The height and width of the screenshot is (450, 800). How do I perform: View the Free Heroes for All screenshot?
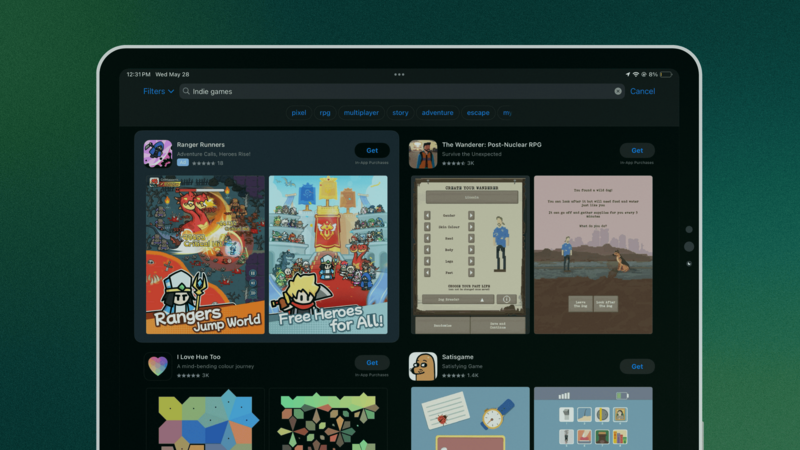click(328, 255)
